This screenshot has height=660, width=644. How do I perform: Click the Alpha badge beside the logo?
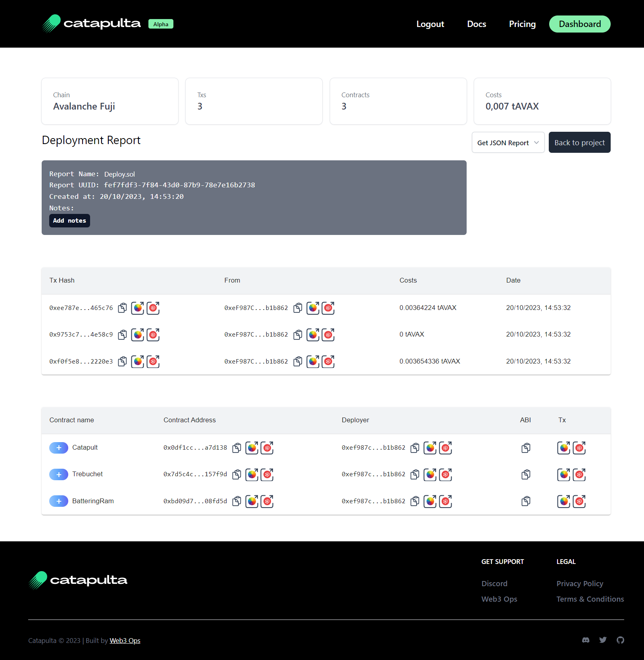[161, 24]
